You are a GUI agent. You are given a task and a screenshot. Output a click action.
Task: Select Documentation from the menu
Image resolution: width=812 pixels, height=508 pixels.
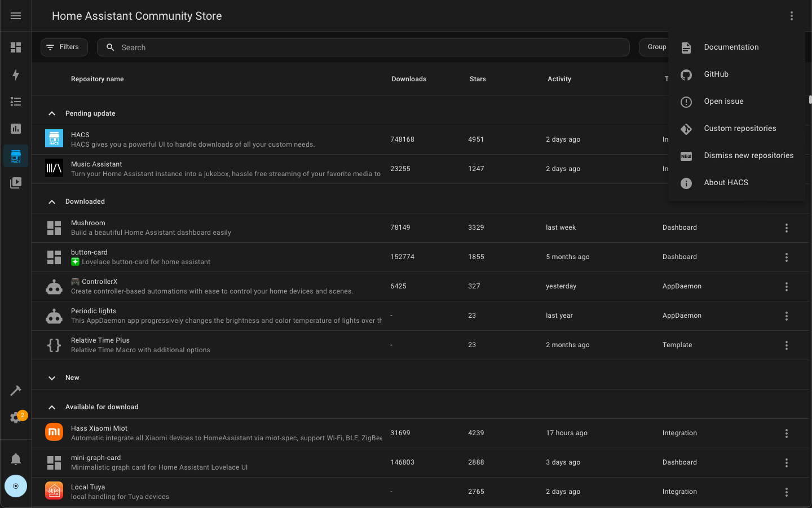pos(736,47)
